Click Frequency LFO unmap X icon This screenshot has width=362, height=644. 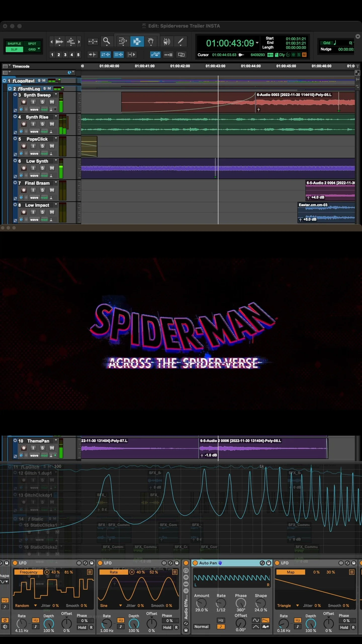[x=47, y=572]
